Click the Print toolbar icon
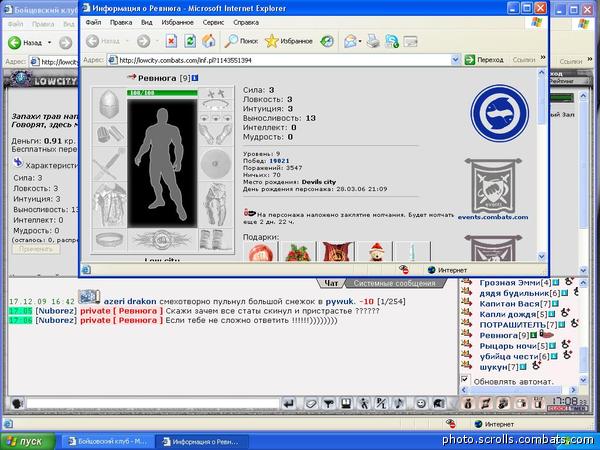Image resolution: width=600 pixels, height=450 pixels. [373, 41]
